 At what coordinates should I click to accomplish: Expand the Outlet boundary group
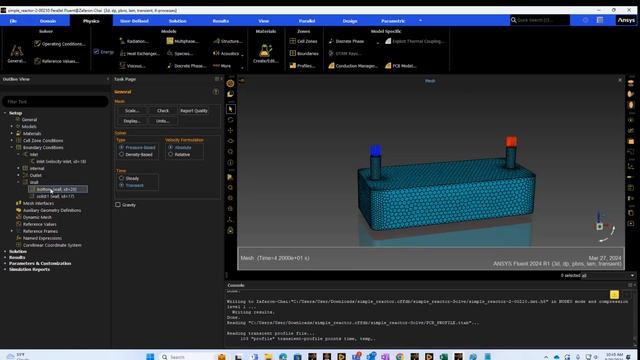(18, 175)
